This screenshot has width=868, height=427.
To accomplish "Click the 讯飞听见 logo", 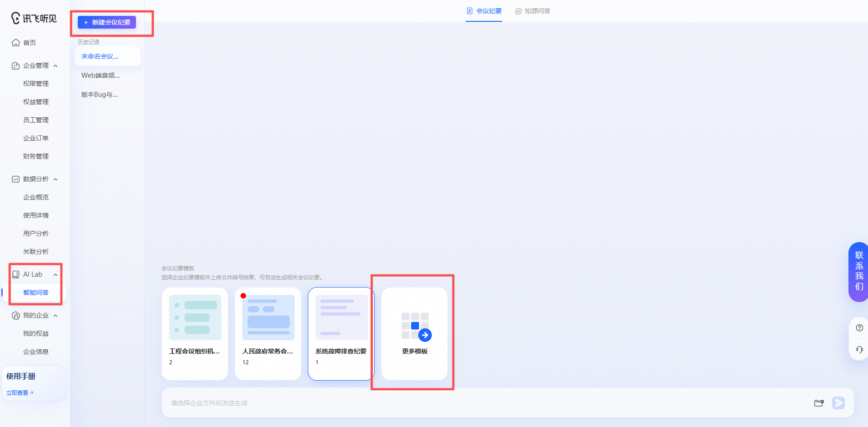I will pyautogui.click(x=34, y=18).
